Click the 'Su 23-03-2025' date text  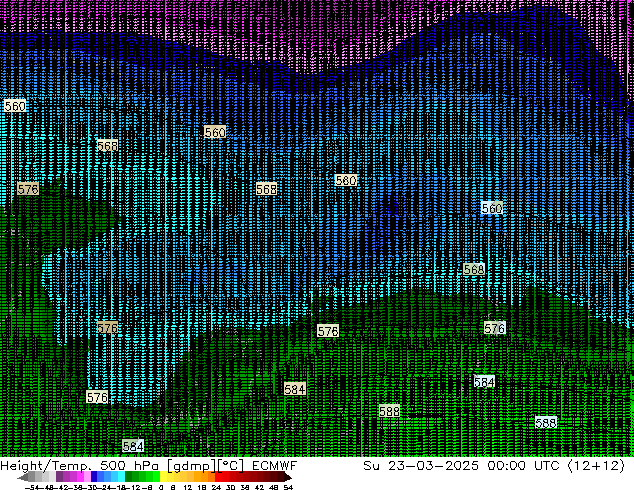tap(421, 466)
